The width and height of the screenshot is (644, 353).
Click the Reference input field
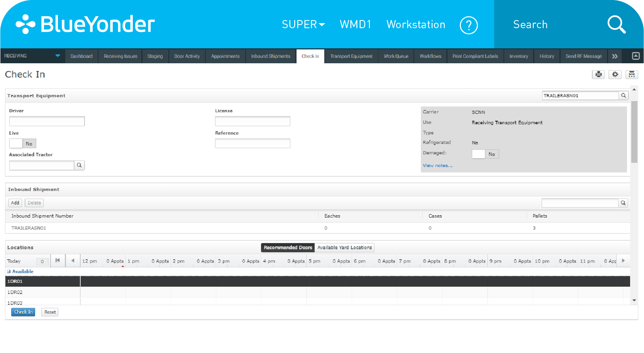[x=253, y=144]
